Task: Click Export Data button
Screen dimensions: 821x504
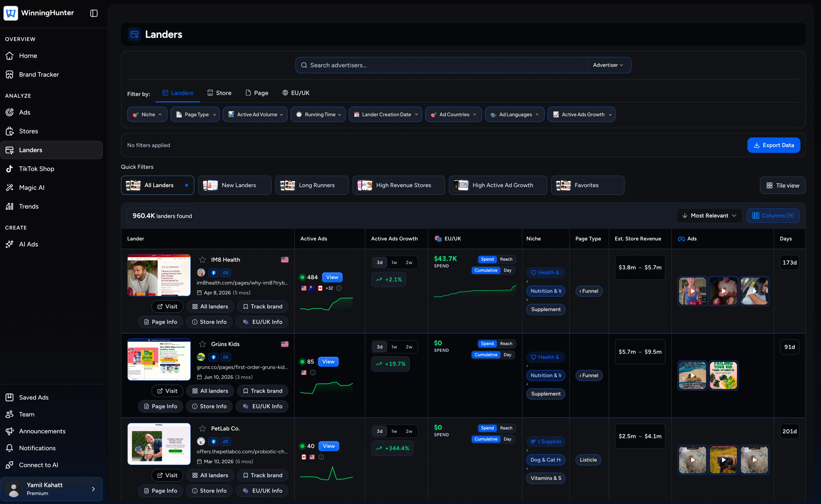Action: 774,145
